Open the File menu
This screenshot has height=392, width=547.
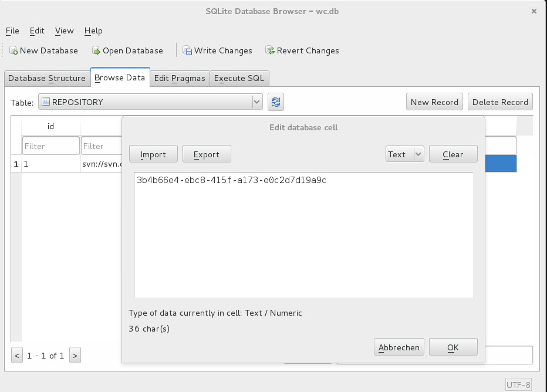coord(12,31)
